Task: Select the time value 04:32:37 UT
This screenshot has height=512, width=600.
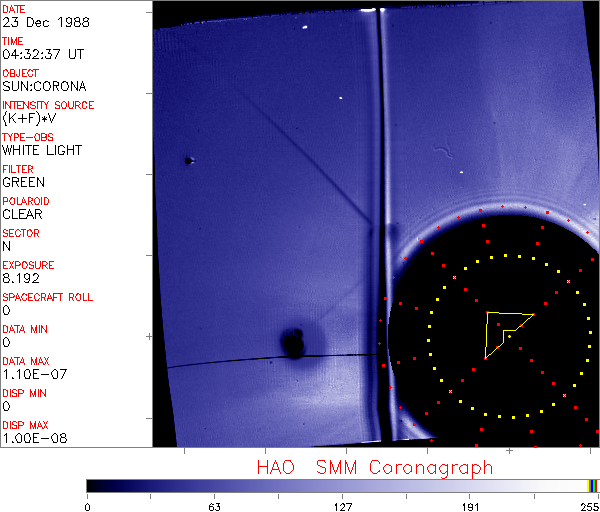Action: (x=43, y=54)
